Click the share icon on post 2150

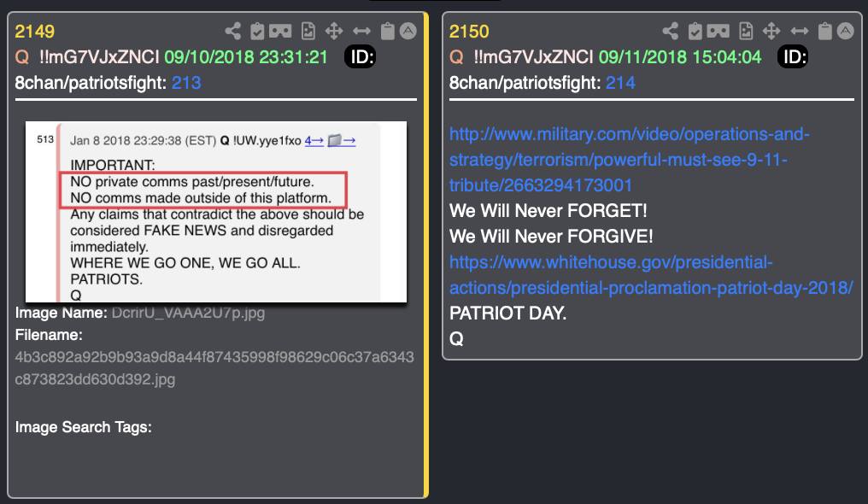pyautogui.click(x=671, y=31)
